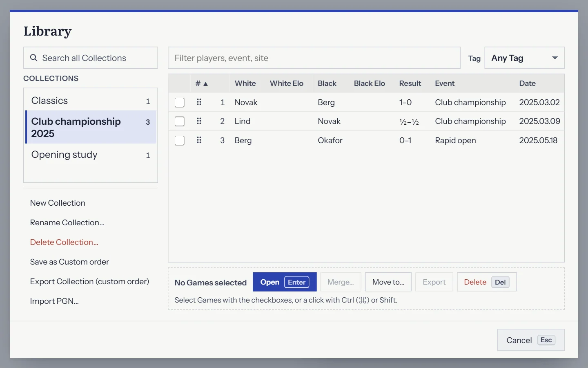Click the date 2025.05.18
588x368 pixels.
(x=538, y=141)
